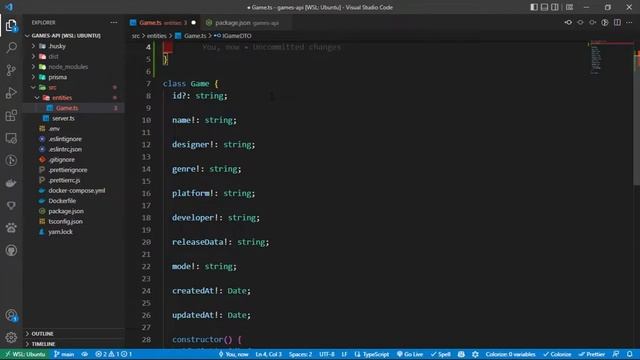Open the customize layout icon in title bar

tap(569, 7)
